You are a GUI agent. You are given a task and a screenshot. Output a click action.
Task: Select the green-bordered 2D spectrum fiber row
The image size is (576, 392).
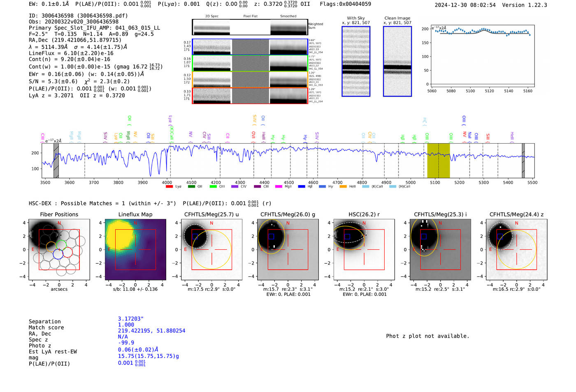point(250,63)
